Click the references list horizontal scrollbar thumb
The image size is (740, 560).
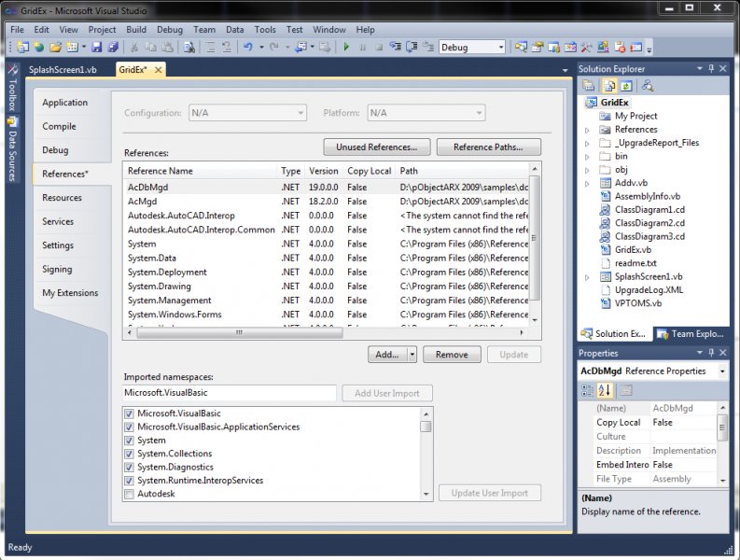(240, 333)
